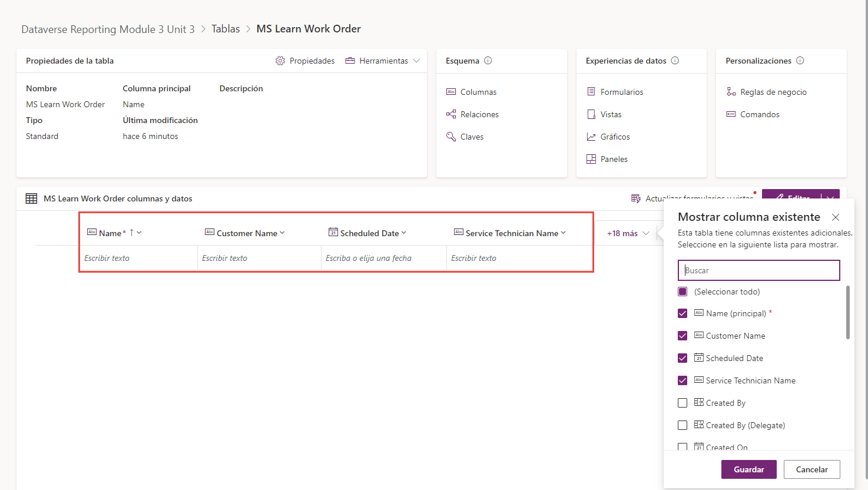
Task: Uncheck Name (principal) column checkbox
Action: 683,313
